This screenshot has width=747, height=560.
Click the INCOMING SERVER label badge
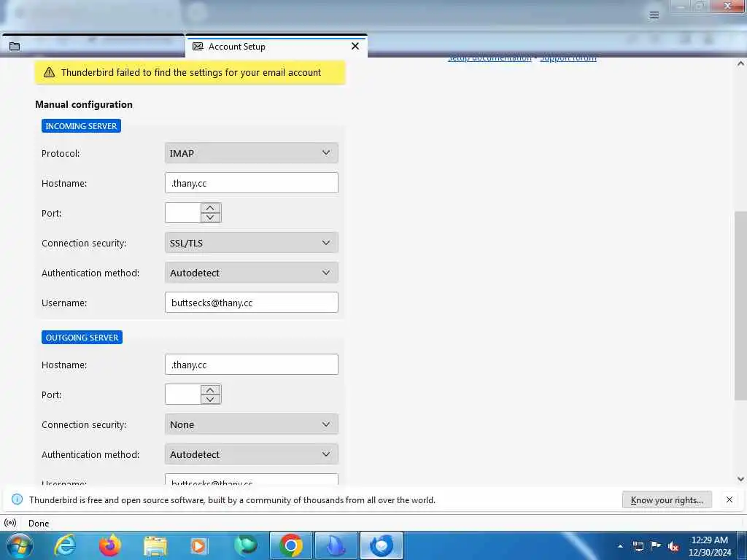(x=81, y=125)
